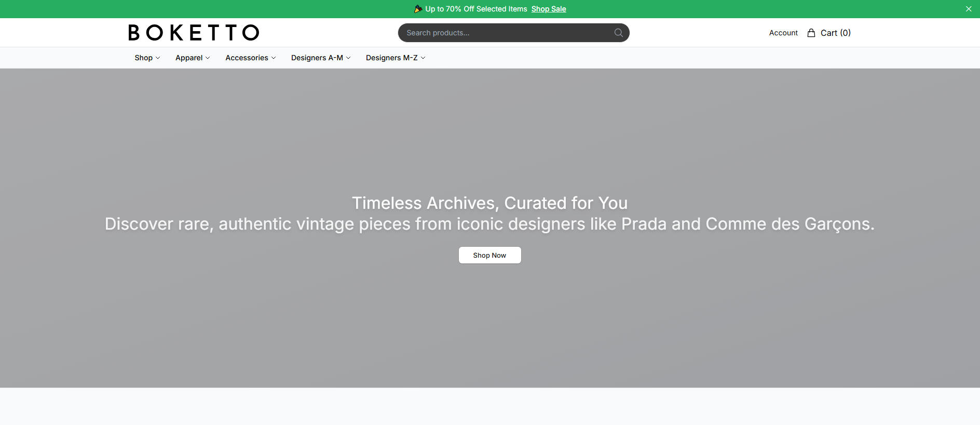
Task: Click the "Up to 70% Off Selected Items" text
Action: point(476,9)
